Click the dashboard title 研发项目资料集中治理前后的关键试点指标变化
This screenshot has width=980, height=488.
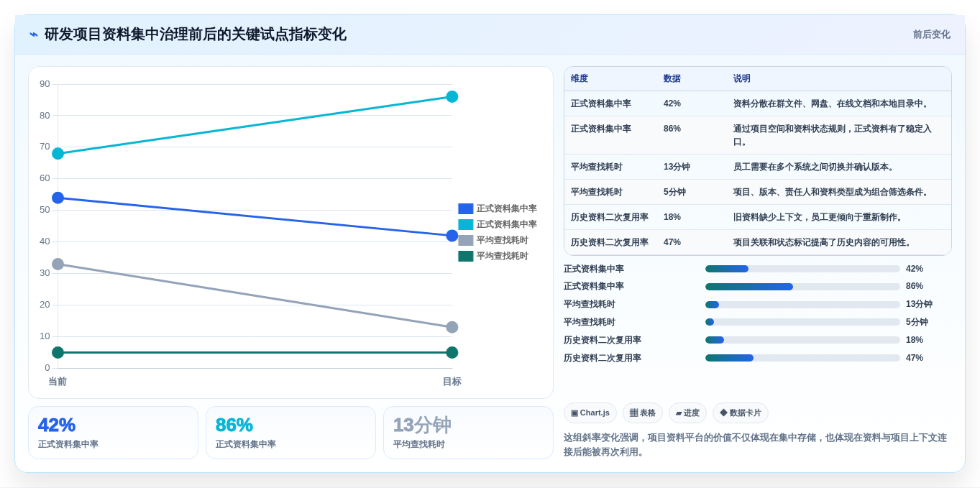pos(196,34)
